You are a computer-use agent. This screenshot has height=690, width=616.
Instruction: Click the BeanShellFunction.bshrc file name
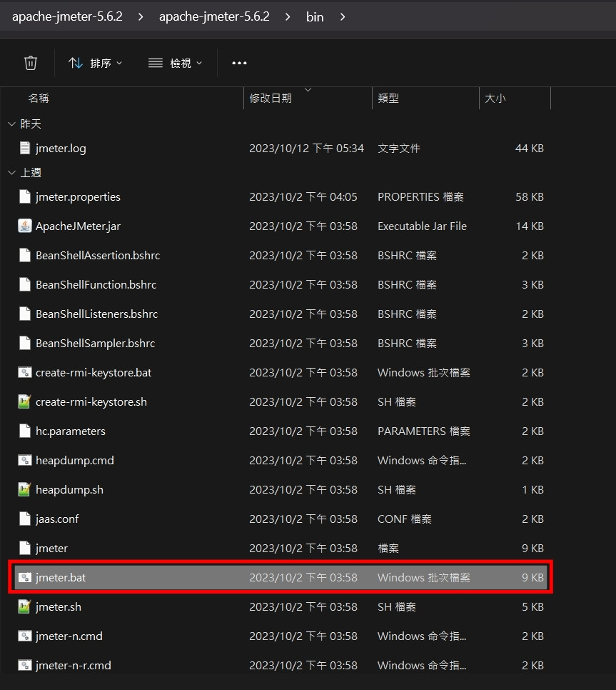click(x=96, y=285)
